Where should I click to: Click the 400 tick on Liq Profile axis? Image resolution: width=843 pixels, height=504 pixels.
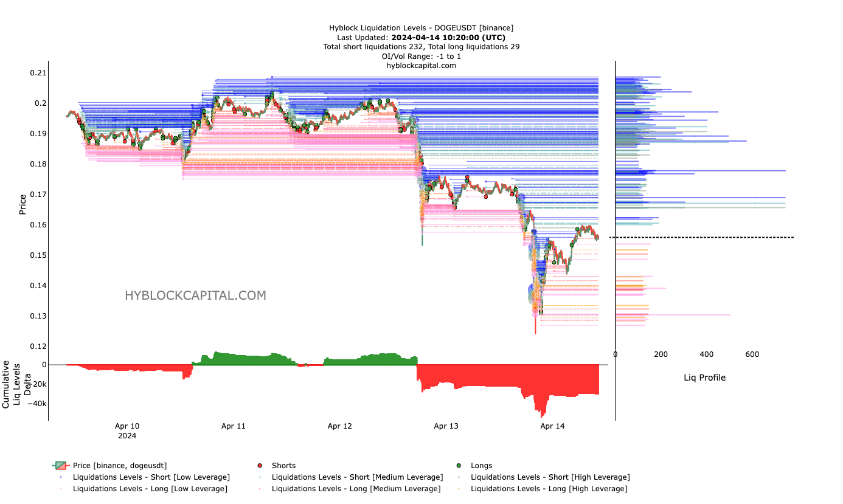[x=707, y=354]
